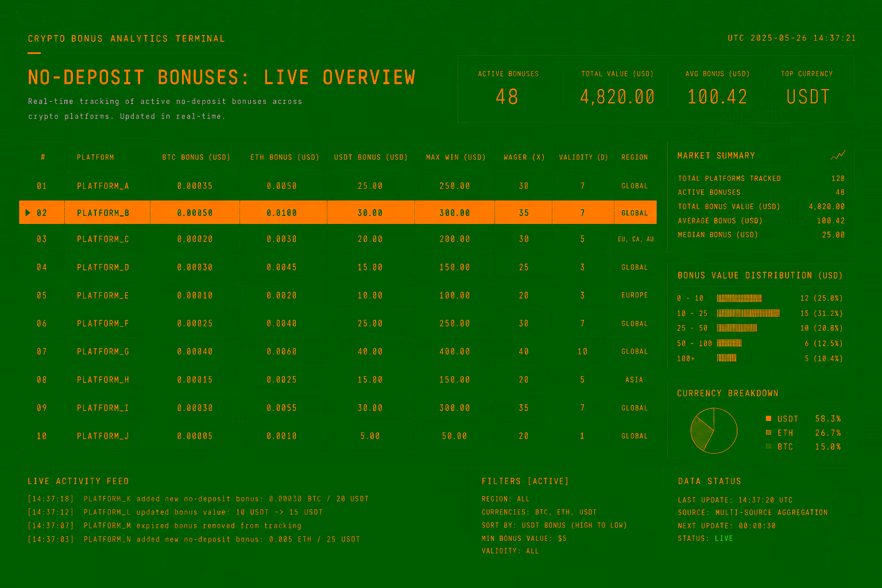882x588 pixels.
Task: Click the EU, CA, AU region cell
Action: (x=636, y=239)
